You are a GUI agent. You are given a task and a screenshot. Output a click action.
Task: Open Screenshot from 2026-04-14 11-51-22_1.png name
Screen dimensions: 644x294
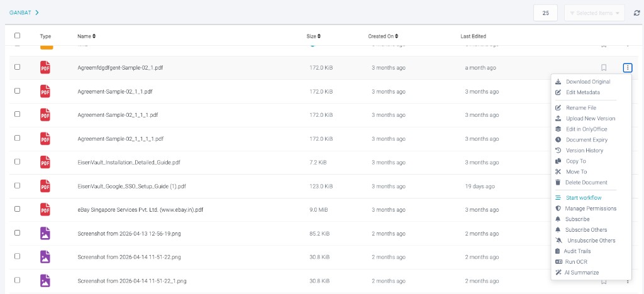point(132,281)
